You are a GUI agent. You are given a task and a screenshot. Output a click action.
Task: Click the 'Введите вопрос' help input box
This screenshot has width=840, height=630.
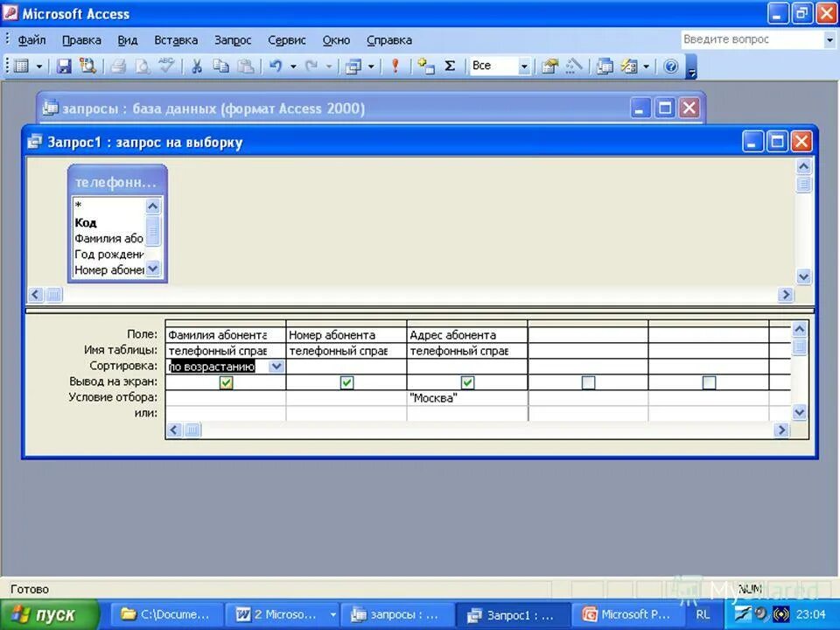click(x=752, y=39)
